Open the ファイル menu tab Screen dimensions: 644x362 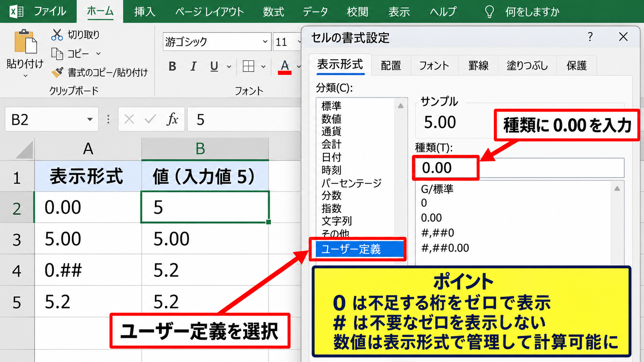click(x=50, y=12)
